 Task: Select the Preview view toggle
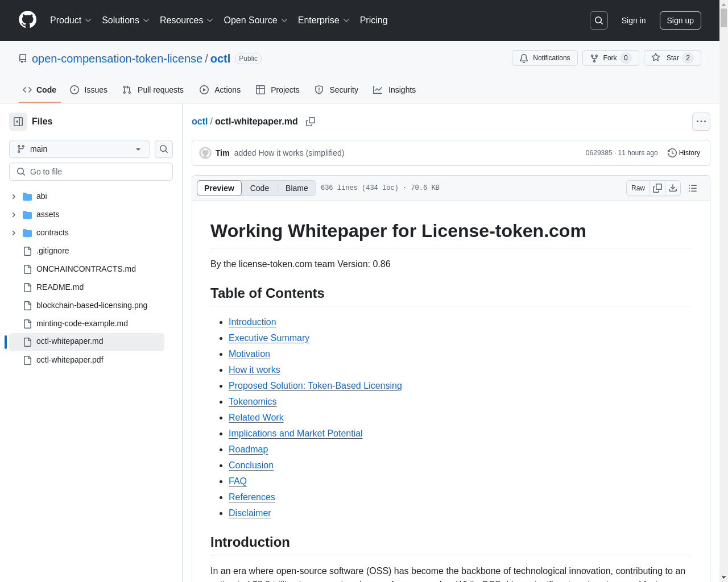(219, 188)
